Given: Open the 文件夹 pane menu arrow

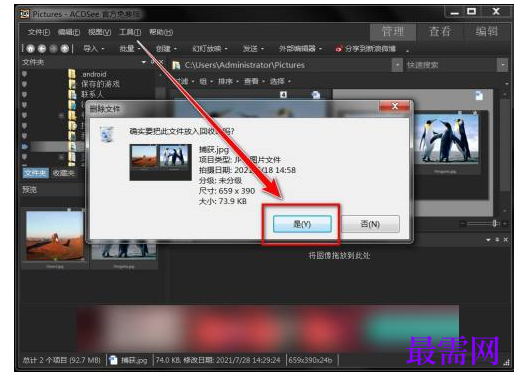Looking at the screenshot, I should pyautogui.click(x=144, y=62).
